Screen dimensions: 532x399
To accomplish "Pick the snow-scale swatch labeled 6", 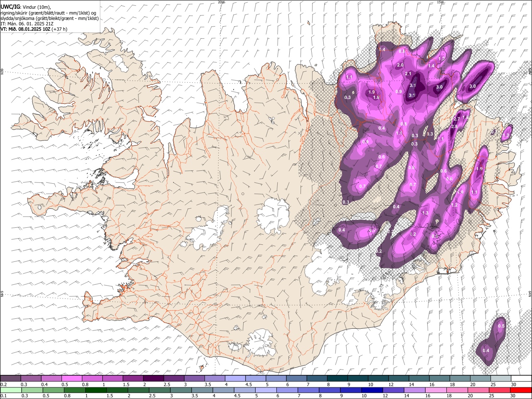I will point(296,378).
